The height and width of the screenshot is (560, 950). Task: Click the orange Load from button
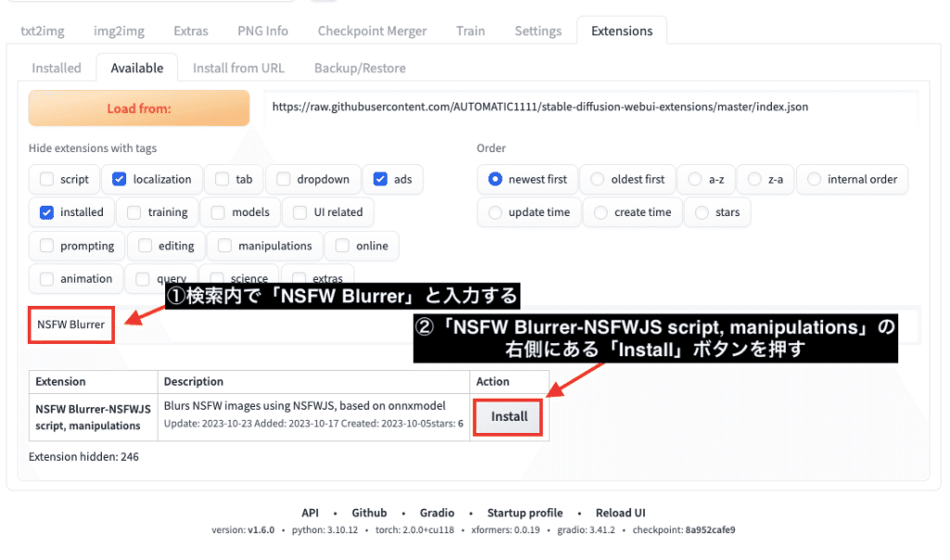(137, 108)
